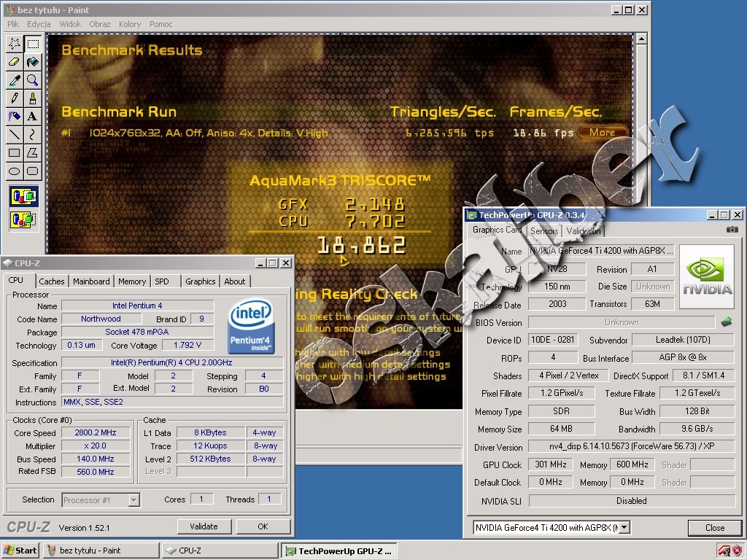Select the Airbrush tool in Paint
The height and width of the screenshot is (560, 747).
[x=15, y=116]
